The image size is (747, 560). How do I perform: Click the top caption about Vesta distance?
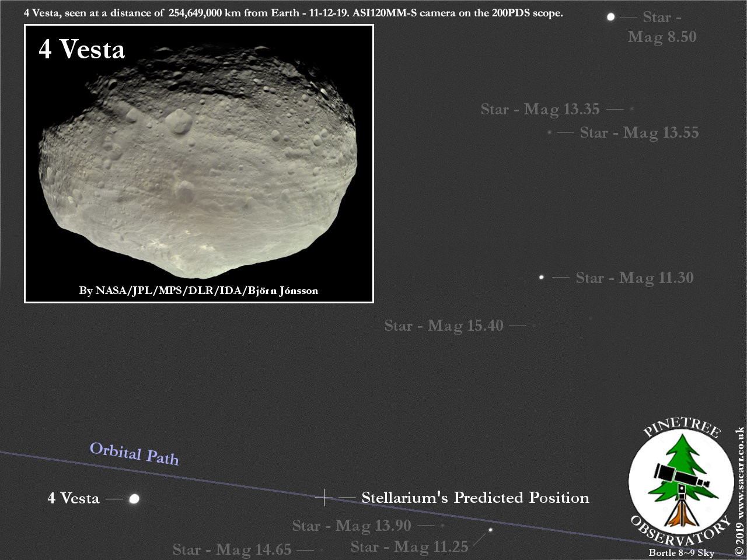pyautogui.click(x=293, y=13)
